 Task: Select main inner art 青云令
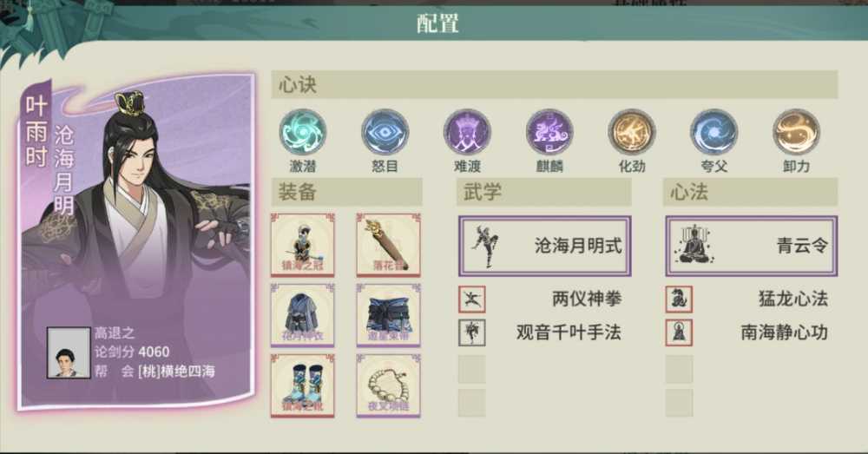click(x=751, y=246)
